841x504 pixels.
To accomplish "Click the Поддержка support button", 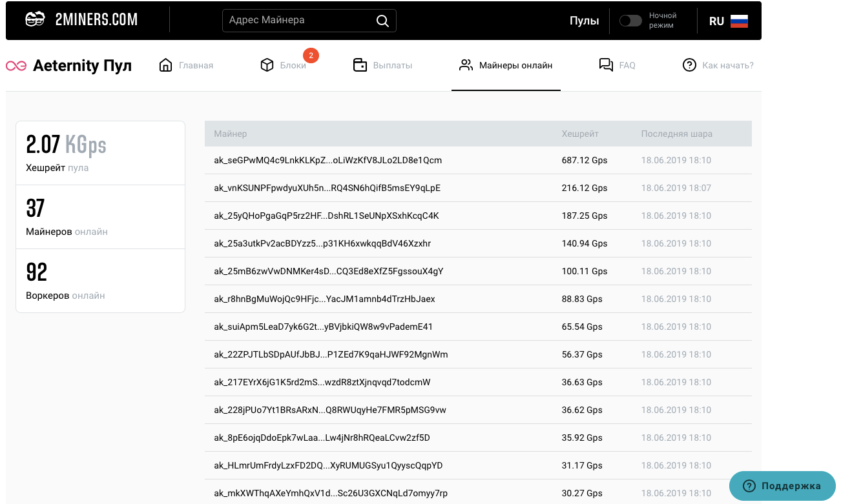I will (x=782, y=486).
